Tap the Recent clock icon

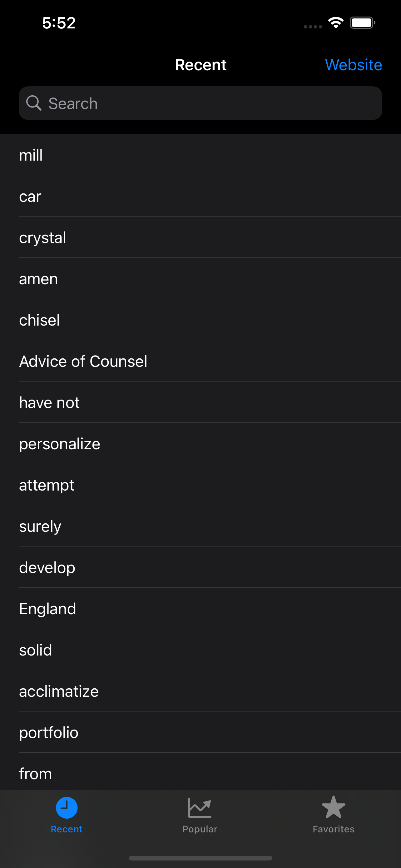coord(67,807)
